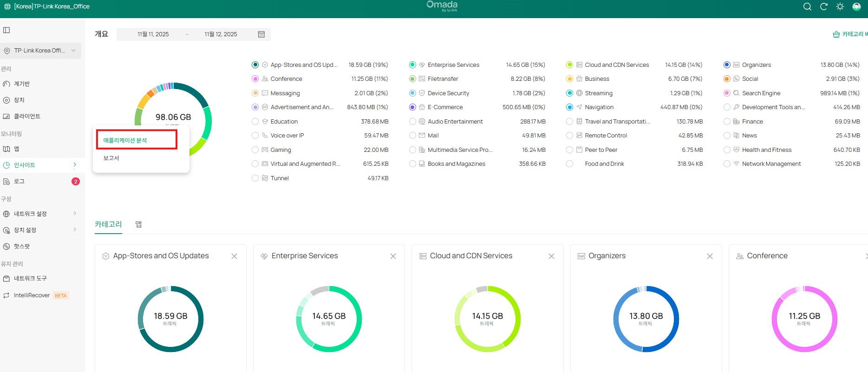Open the TP-Link Korea Office site dropdown
The image size is (868, 372).
click(x=41, y=51)
